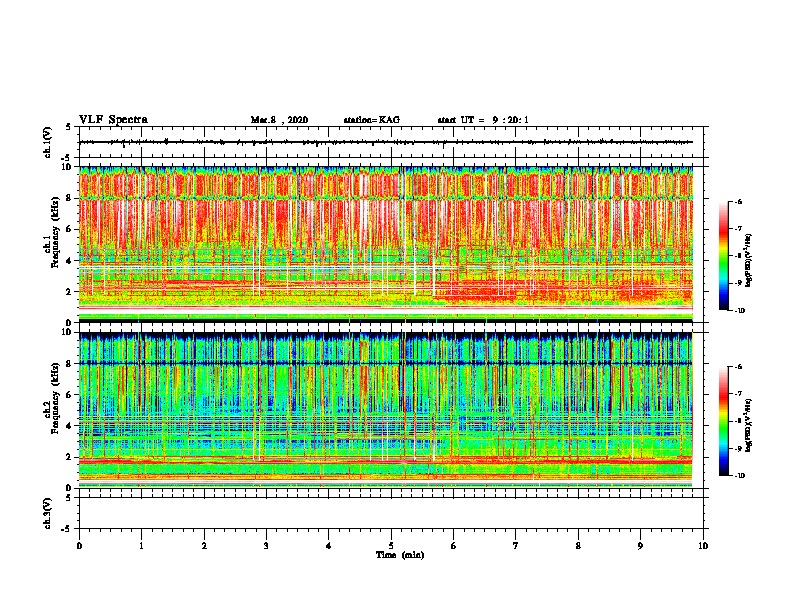Click the "VLF Spectra" plot title
This screenshot has width=792, height=612.
pyautogui.click(x=113, y=119)
